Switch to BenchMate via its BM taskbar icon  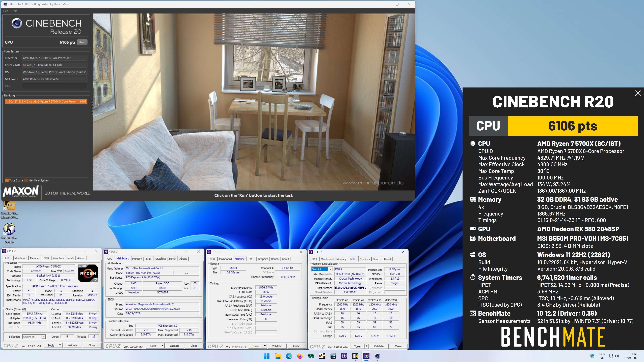tap(355, 356)
